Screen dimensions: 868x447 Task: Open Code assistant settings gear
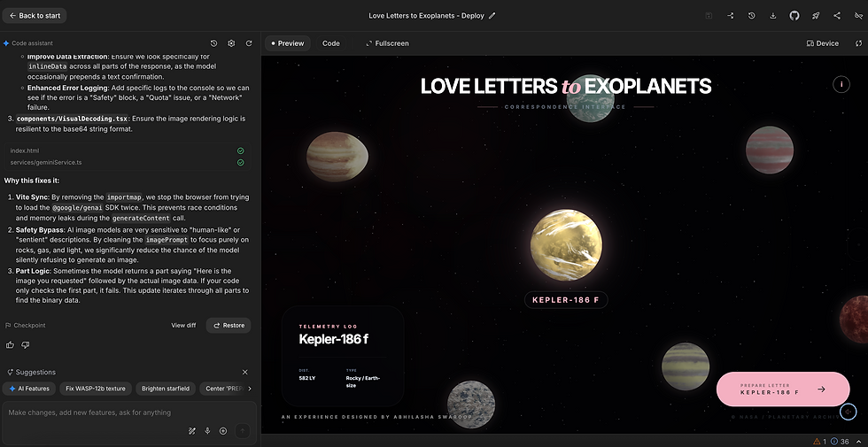coord(231,43)
